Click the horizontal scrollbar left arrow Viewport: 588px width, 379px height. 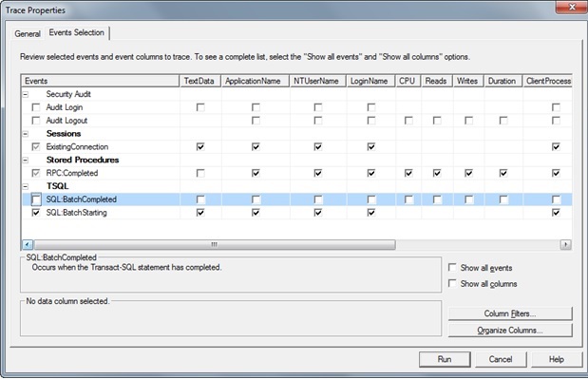28,245
